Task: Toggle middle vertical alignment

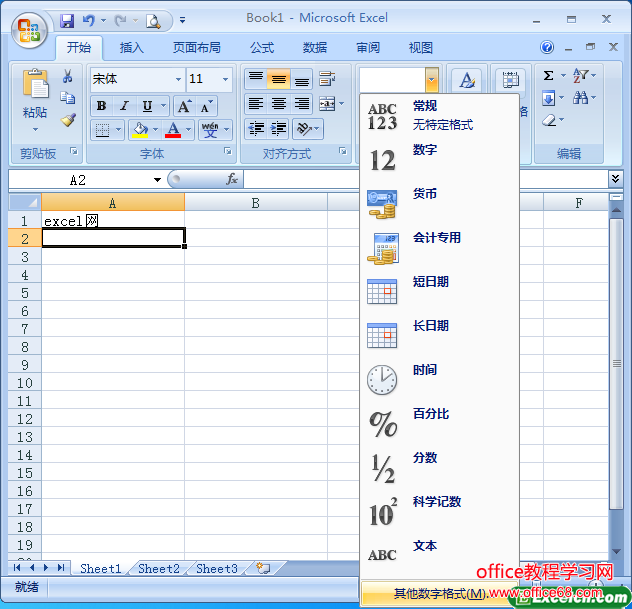Action: [x=279, y=79]
